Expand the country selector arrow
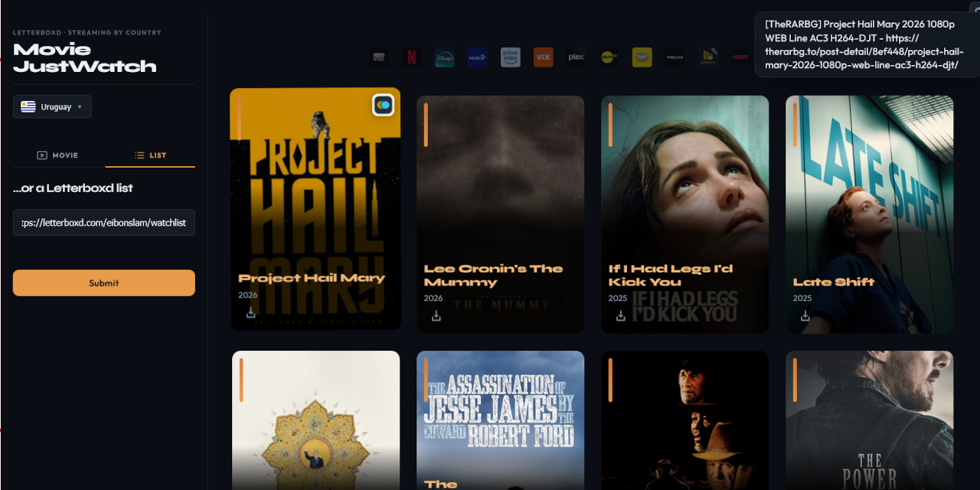 click(80, 106)
